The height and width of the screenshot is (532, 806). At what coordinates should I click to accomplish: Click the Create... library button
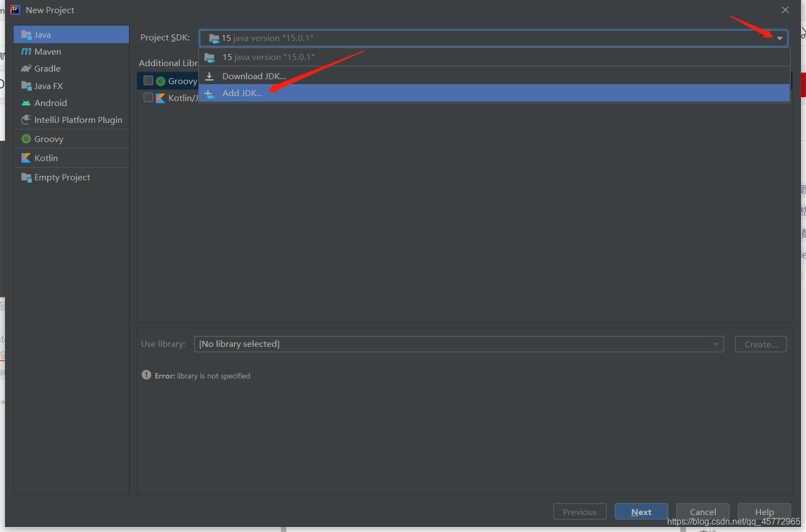pyautogui.click(x=761, y=344)
